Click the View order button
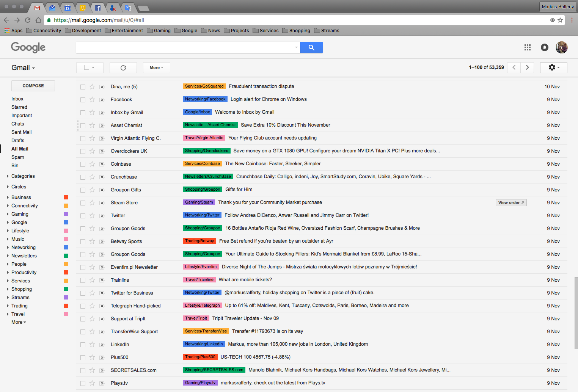Screen dimensions: 578x392 511,202
